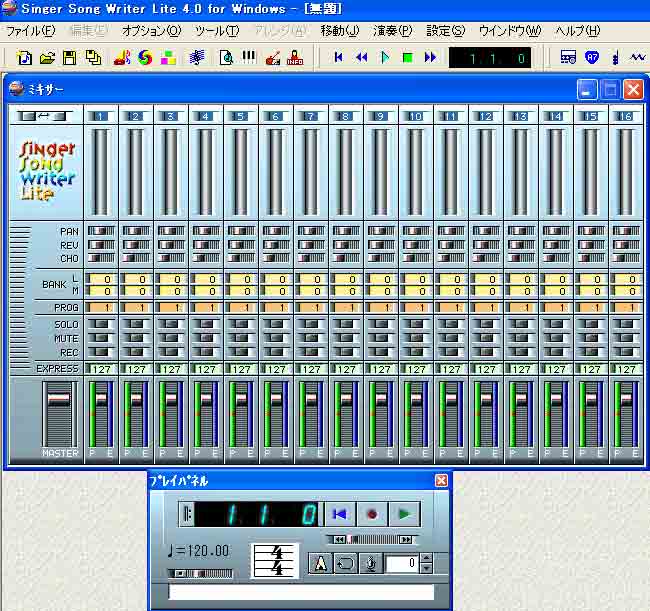
Task: Click the fast rewind toolbar button
Action: (x=361, y=57)
